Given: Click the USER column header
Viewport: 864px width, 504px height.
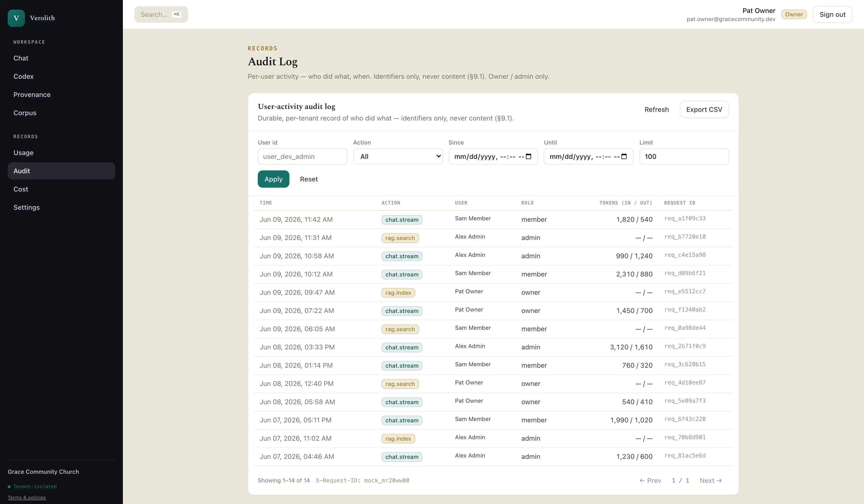Looking at the screenshot, I should [x=461, y=203].
